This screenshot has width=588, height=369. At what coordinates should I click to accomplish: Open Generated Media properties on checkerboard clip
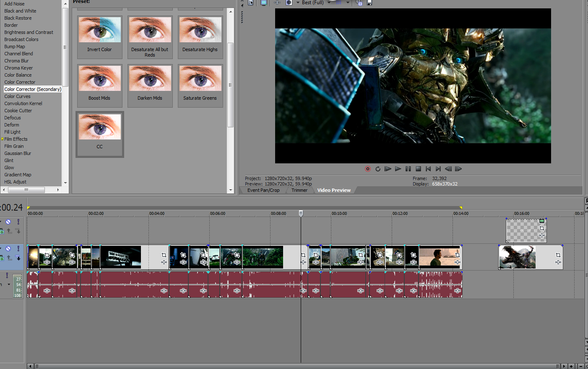click(542, 221)
